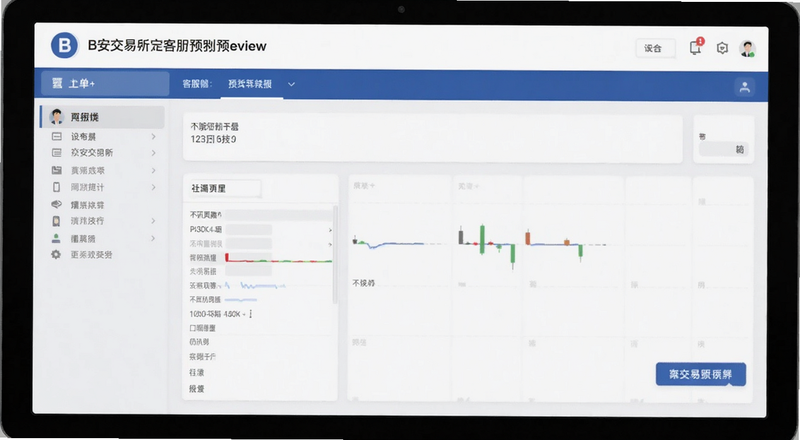Click the phone icon in the sidebar

pos(57,187)
